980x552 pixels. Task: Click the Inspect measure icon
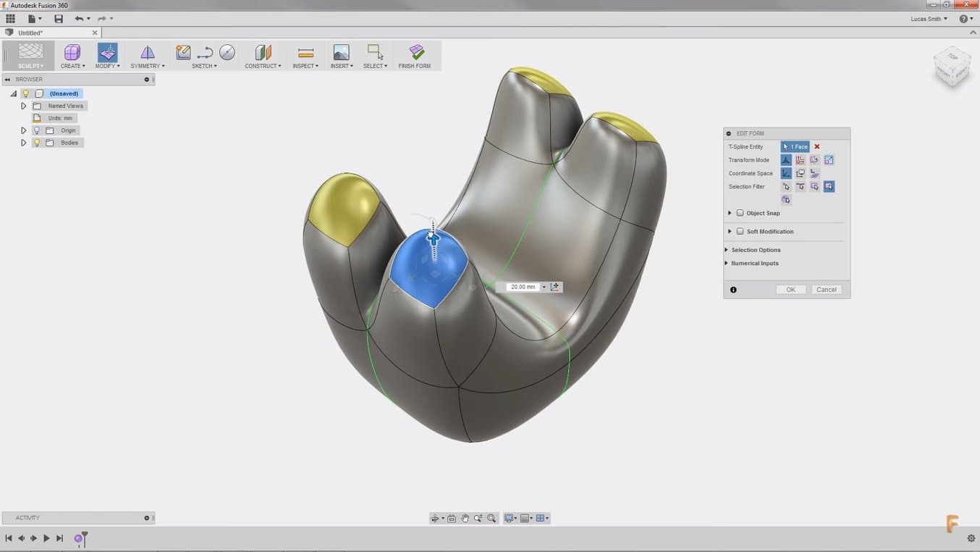305,52
